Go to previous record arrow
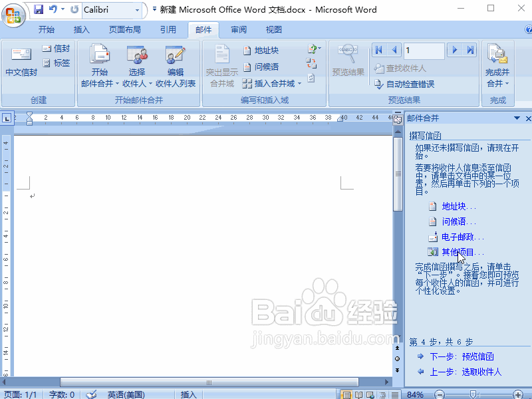Viewport: 532px width, 399px height. pyautogui.click(x=394, y=51)
